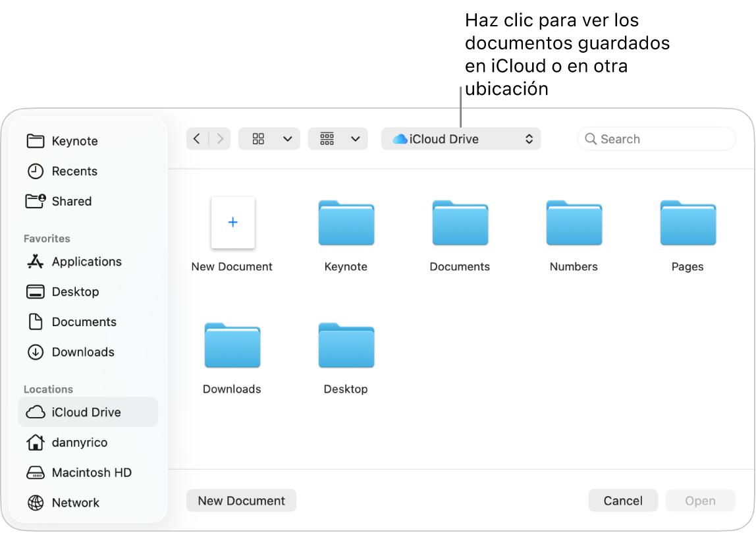Open the Documents folder in the file grid

click(459, 223)
